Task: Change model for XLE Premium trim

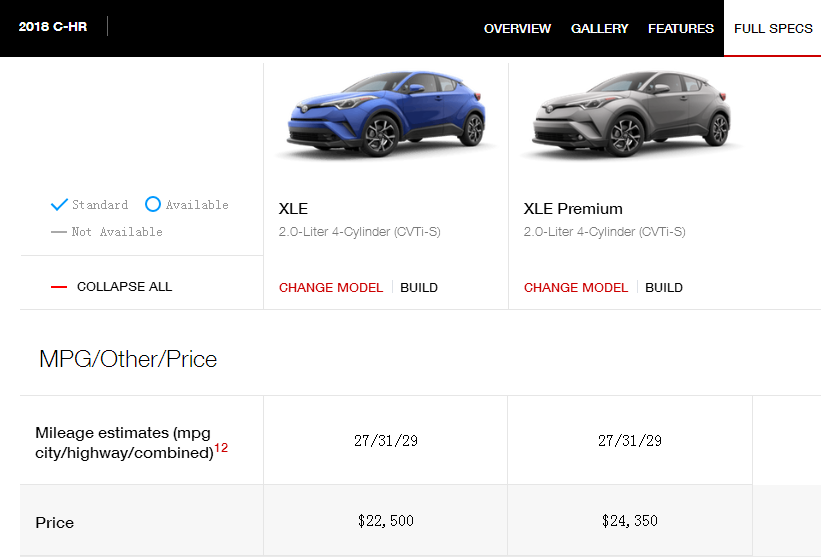Action: tap(575, 287)
